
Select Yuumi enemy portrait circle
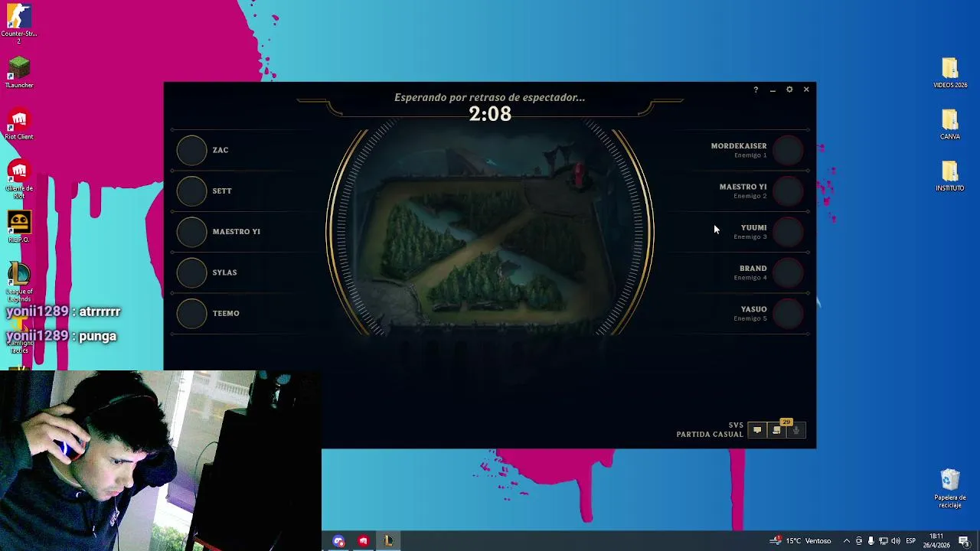click(x=788, y=231)
